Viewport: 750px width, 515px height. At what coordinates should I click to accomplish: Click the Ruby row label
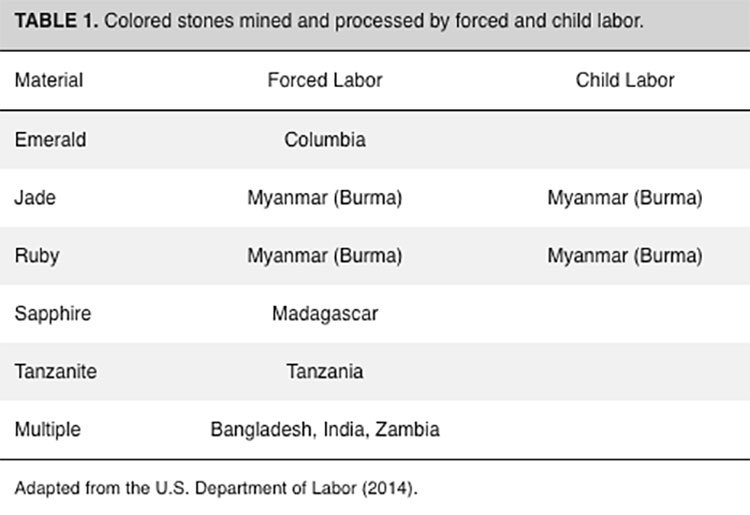pyautogui.click(x=37, y=256)
